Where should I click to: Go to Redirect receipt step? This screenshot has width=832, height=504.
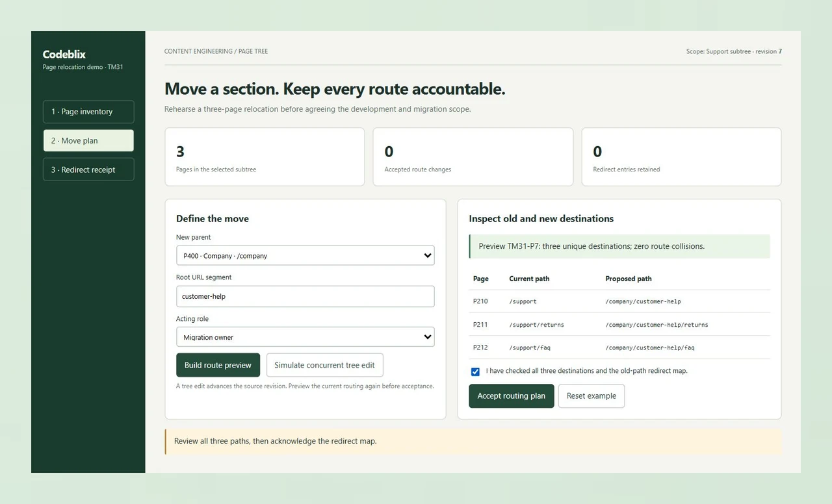(x=88, y=170)
